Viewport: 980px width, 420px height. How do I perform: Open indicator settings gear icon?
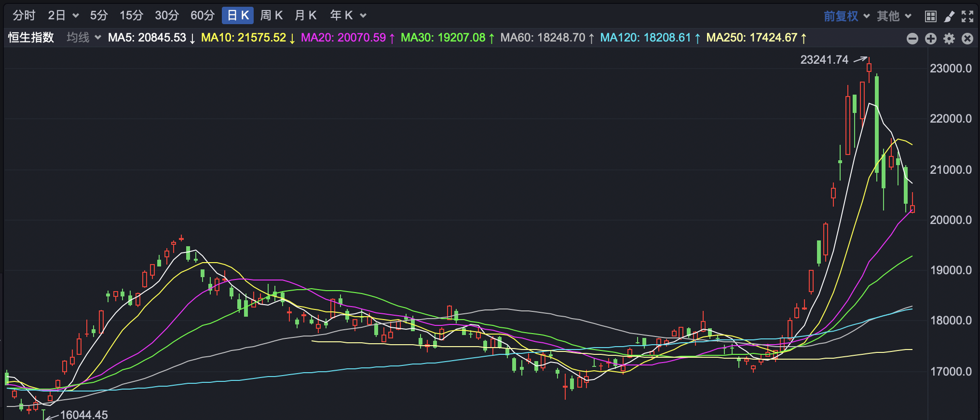(x=949, y=39)
